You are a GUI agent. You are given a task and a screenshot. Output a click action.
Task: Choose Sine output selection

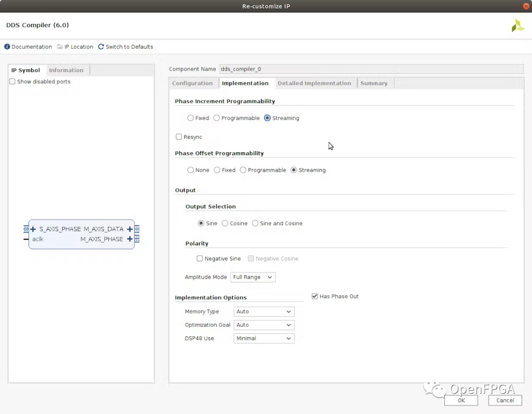point(201,223)
